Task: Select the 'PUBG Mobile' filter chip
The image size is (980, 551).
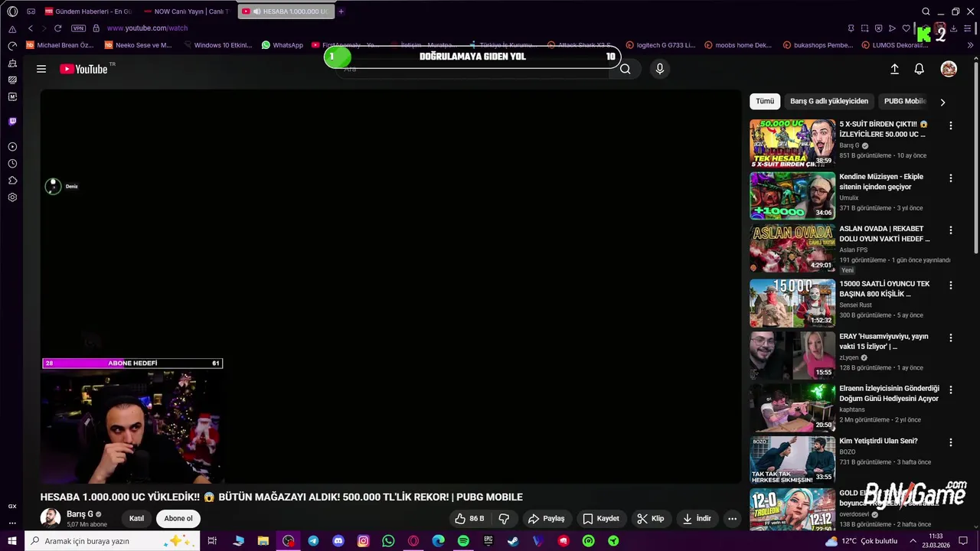Action: [905, 101]
